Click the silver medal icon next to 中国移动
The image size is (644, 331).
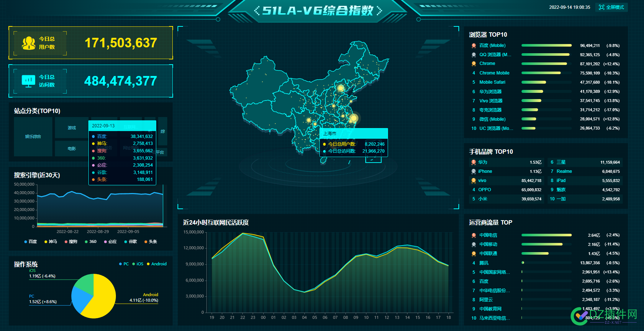474,244
